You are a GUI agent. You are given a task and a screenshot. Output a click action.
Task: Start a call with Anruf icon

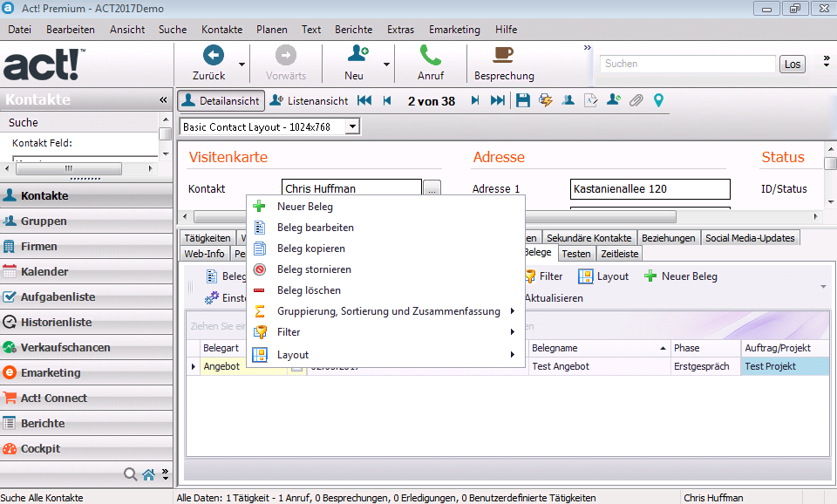430,54
